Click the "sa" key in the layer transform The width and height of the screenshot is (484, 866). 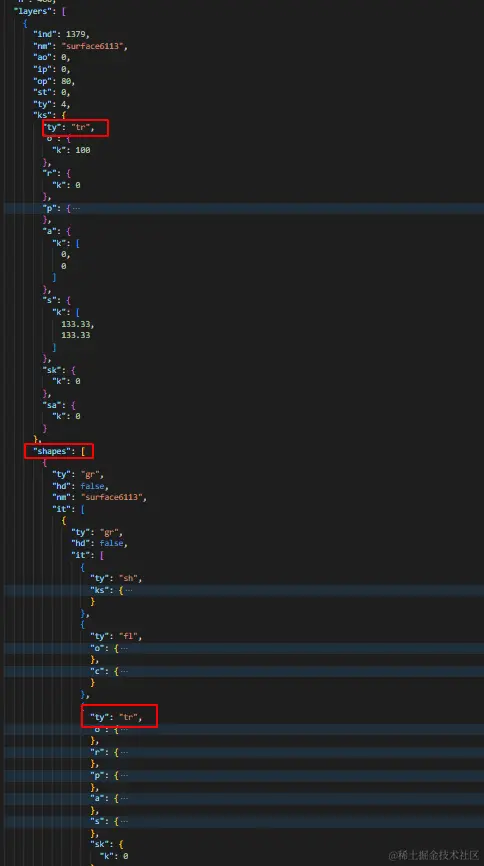[52, 405]
